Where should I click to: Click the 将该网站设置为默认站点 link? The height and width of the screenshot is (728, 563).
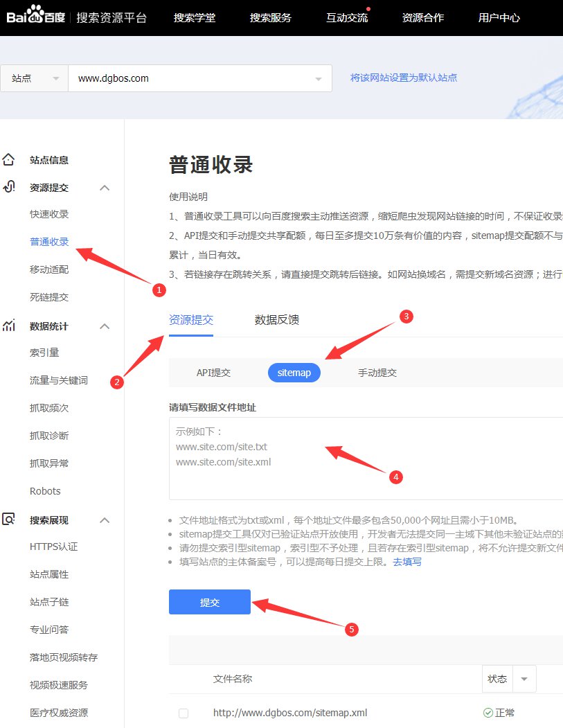pos(404,78)
